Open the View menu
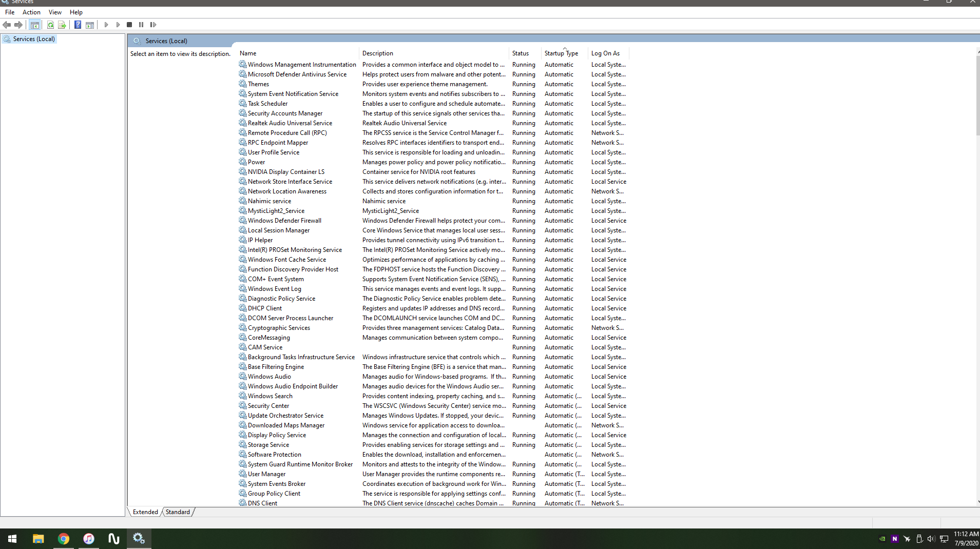The image size is (980, 549). tap(55, 12)
